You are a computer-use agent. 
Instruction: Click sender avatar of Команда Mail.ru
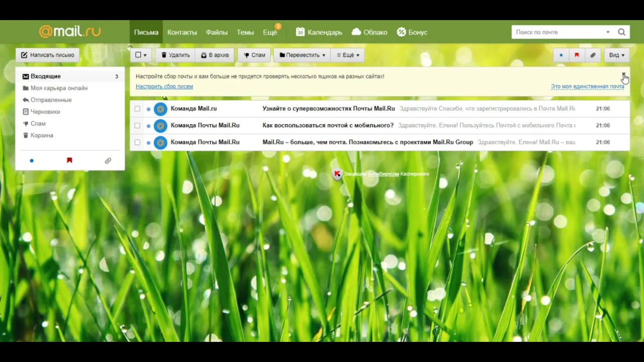[160, 109]
